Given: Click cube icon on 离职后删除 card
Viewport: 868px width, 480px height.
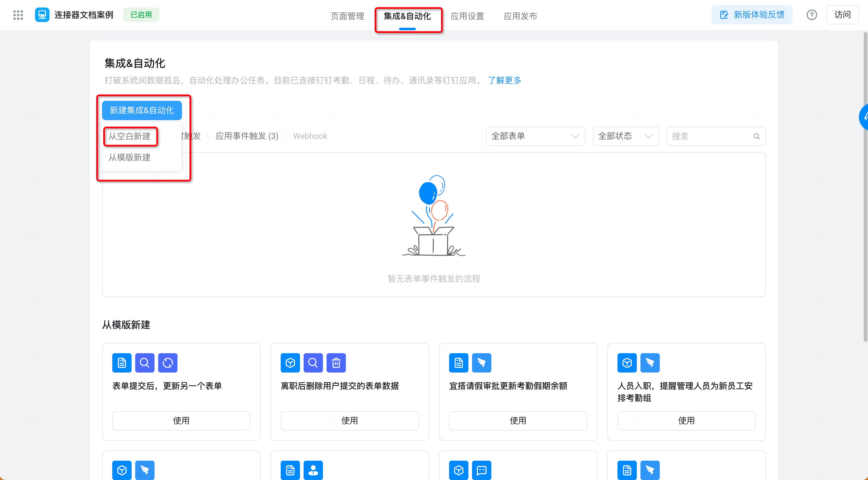Looking at the screenshot, I should tap(290, 363).
